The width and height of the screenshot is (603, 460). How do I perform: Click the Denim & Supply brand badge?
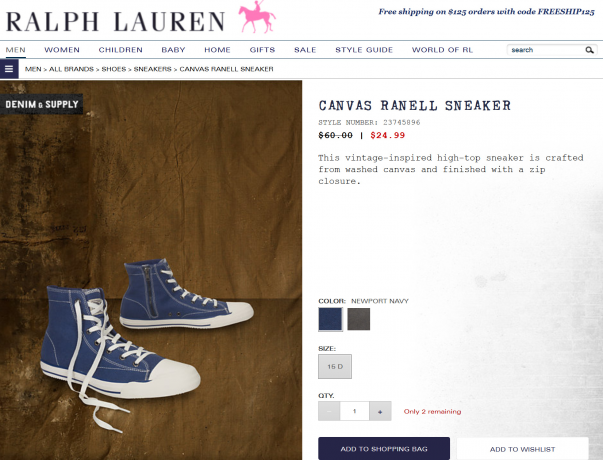pos(42,104)
